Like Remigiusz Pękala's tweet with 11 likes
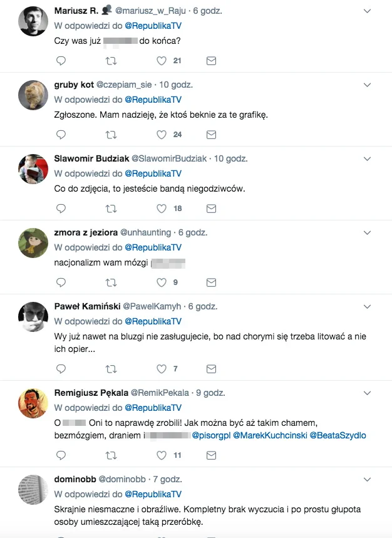Image resolution: width=392 pixels, height=538 pixels. (162, 455)
